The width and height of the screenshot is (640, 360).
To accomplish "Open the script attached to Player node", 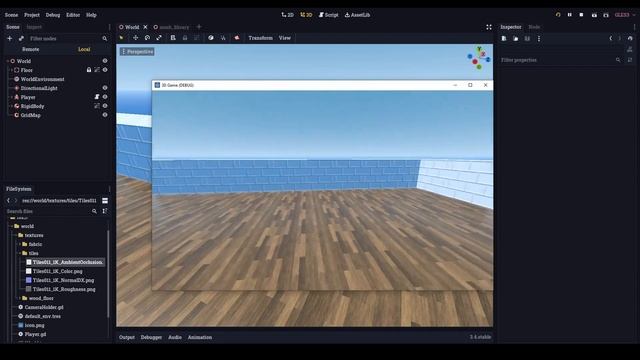I will pos(97,97).
